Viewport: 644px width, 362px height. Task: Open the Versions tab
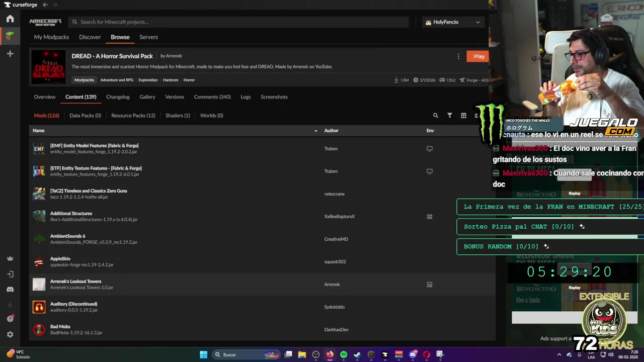coord(175,97)
